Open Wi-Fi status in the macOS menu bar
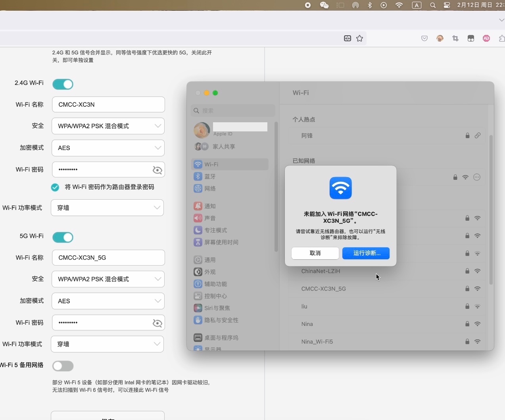 point(399,5)
